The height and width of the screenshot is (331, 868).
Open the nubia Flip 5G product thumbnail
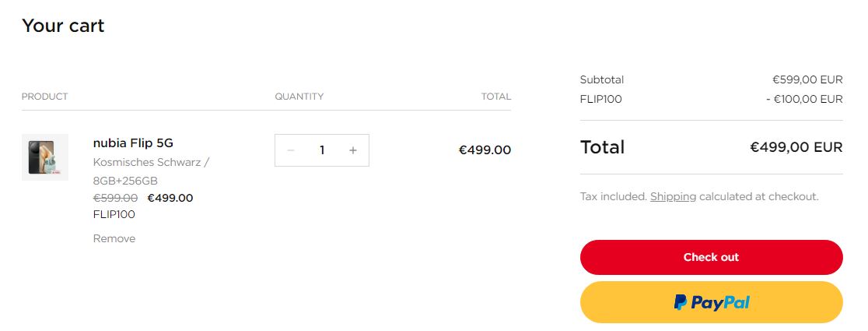coord(45,157)
